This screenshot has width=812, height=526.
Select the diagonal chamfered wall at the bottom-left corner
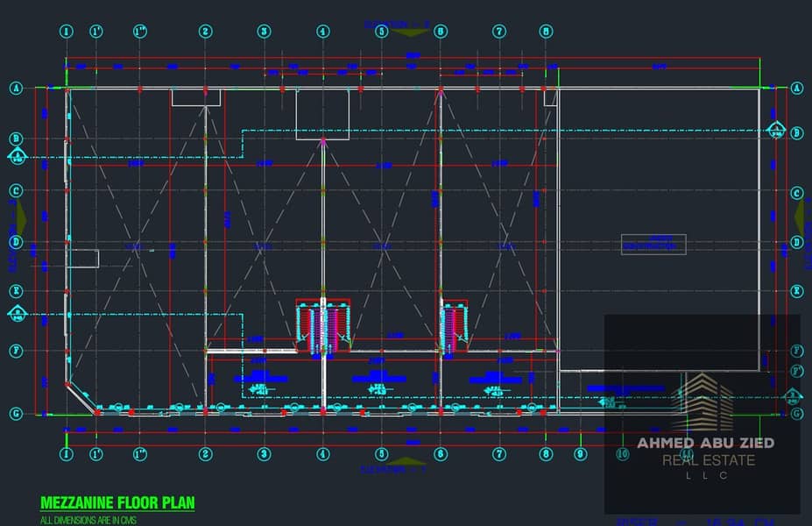[x=81, y=399]
